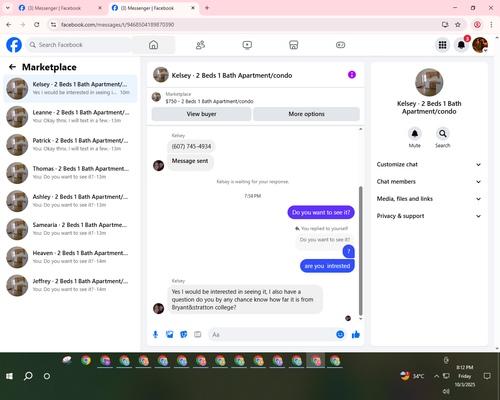Click the weather 34°C tray item
500x400 pixels.
click(x=413, y=376)
